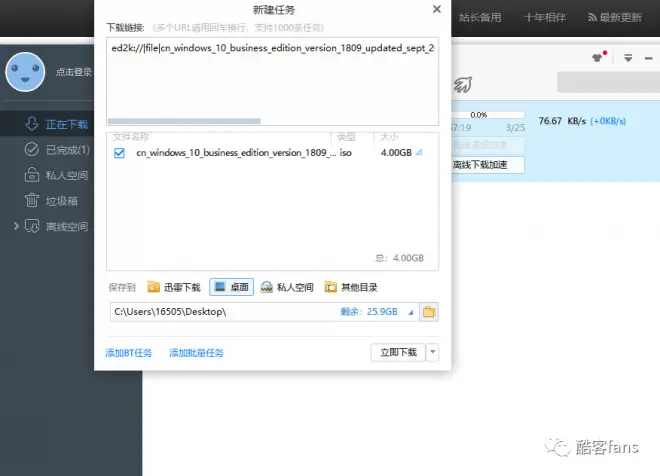Click the (+0KB/s) acceleration text
The height and width of the screenshot is (476, 660).
608,121
